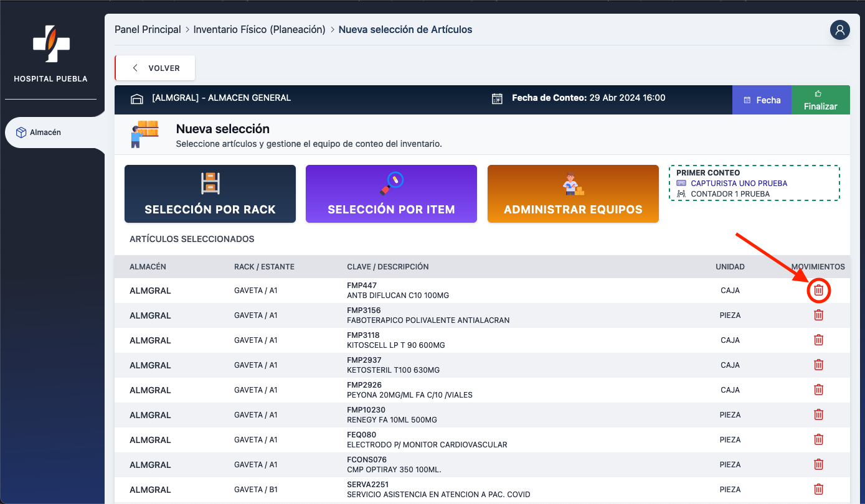Open the user profile avatar icon

click(x=839, y=30)
